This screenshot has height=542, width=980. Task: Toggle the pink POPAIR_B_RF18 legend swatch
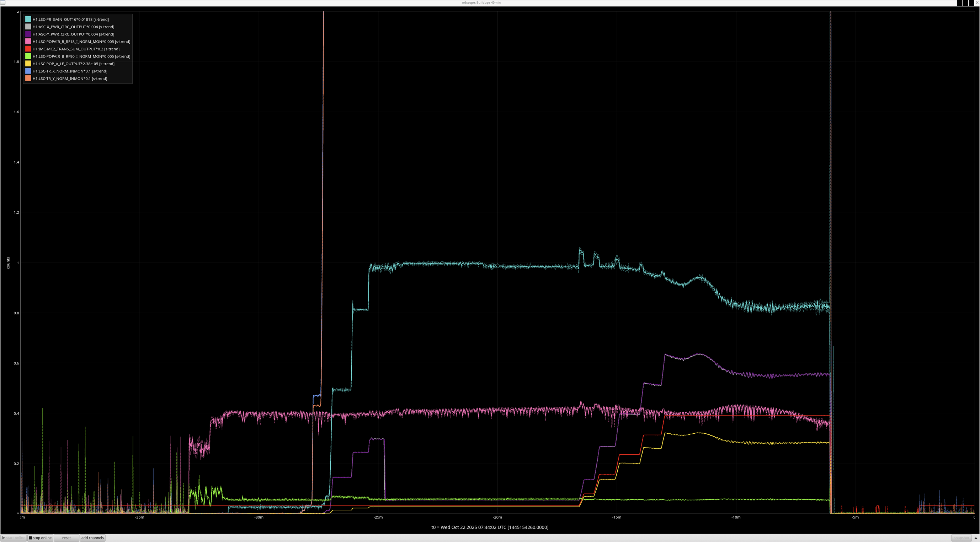[28, 42]
